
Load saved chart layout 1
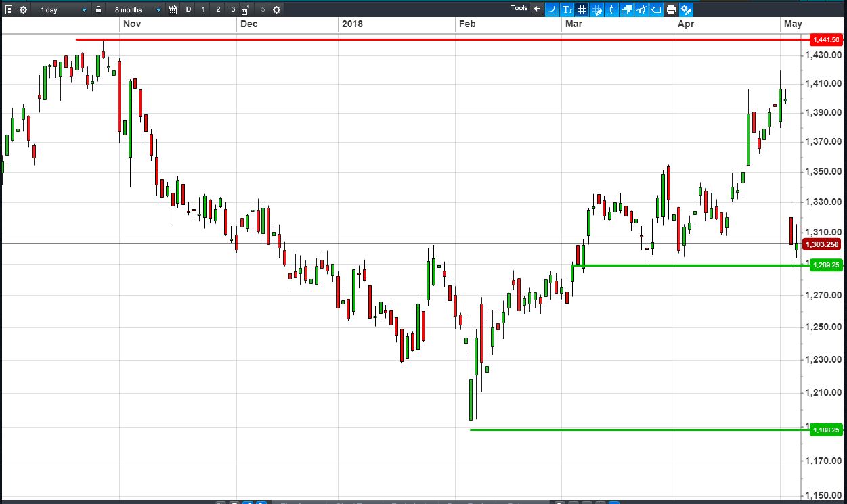coord(203,9)
